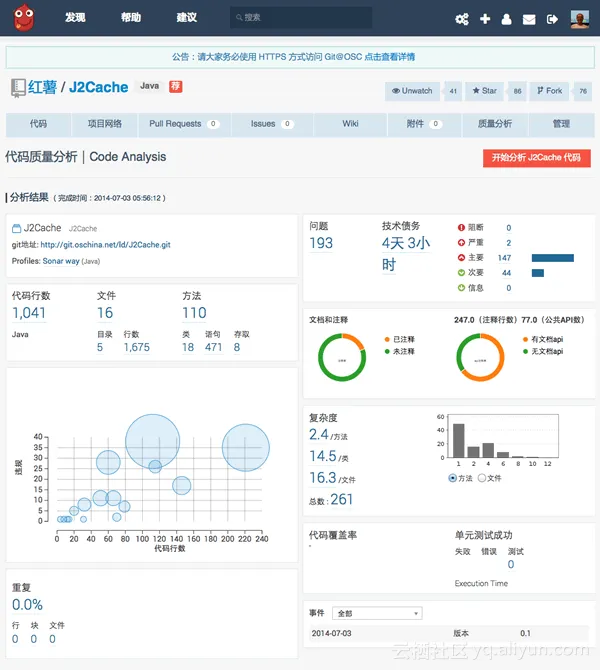This screenshot has height=670, width=600.
Task: Switch to the 附件 tab
Action: (x=424, y=124)
